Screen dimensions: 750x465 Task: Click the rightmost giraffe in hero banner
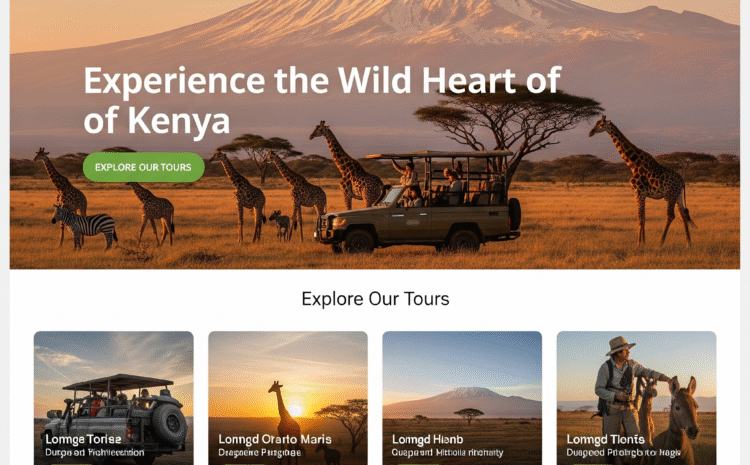click(x=643, y=181)
